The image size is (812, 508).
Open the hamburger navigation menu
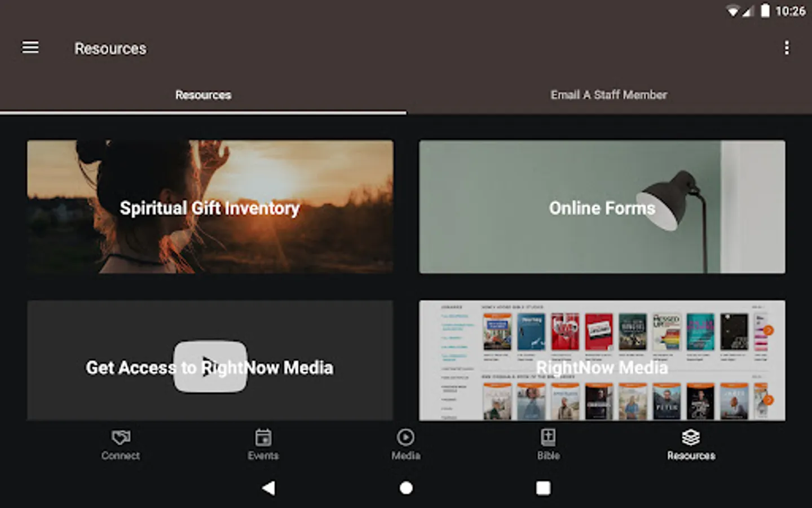pyautogui.click(x=30, y=47)
